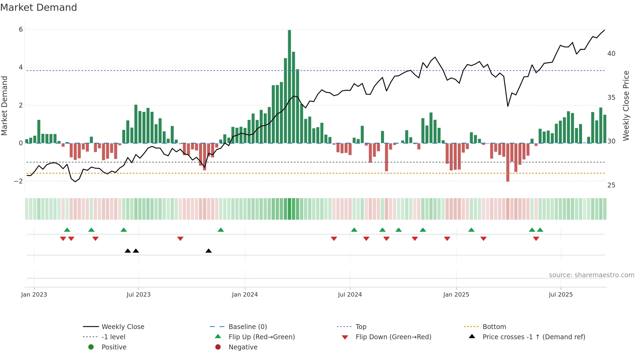Image resolution: width=644 pixels, height=362 pixels.
Task: Click the Jul 2024 x-axis label
Action: (350, 294)
